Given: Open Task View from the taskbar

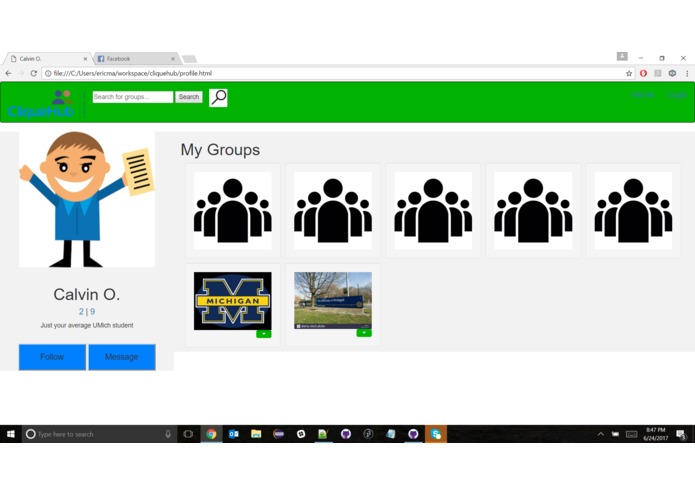Looking at the screenshot, I should pyautogui.click(x=188, y=434).
